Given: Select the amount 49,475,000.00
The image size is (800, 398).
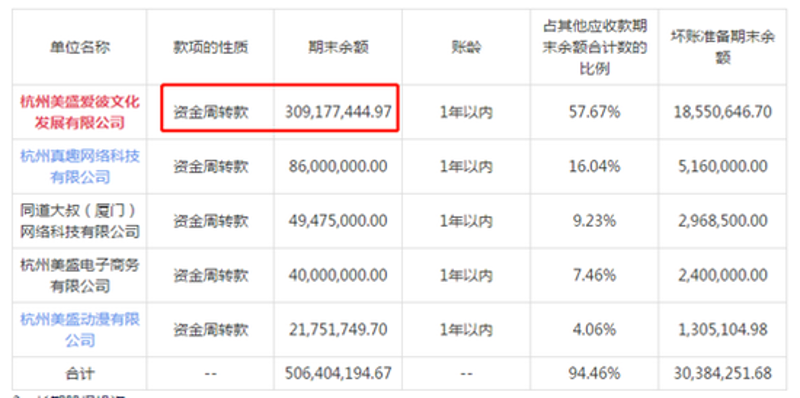Looking at the screenshot, I should tap(338, 221).
